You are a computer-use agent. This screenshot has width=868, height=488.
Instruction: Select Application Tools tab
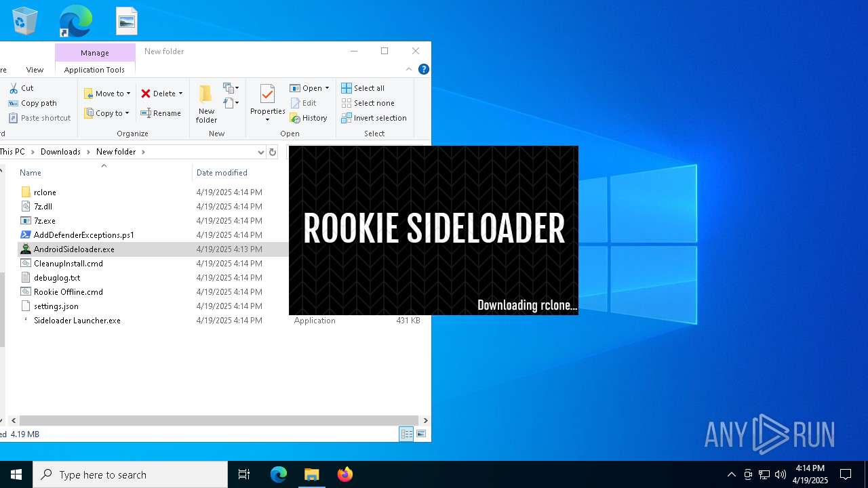94,70
